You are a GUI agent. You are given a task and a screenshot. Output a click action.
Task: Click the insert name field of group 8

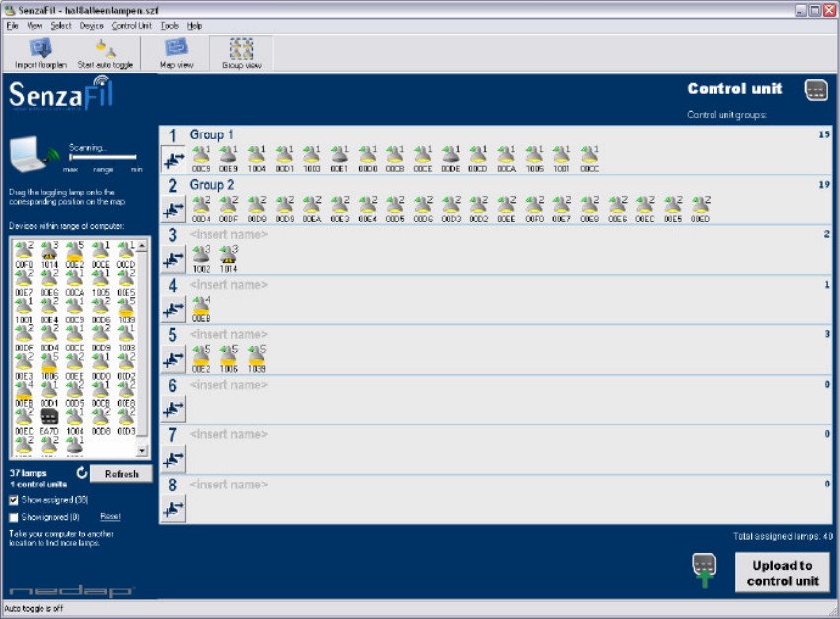point(228,485)
